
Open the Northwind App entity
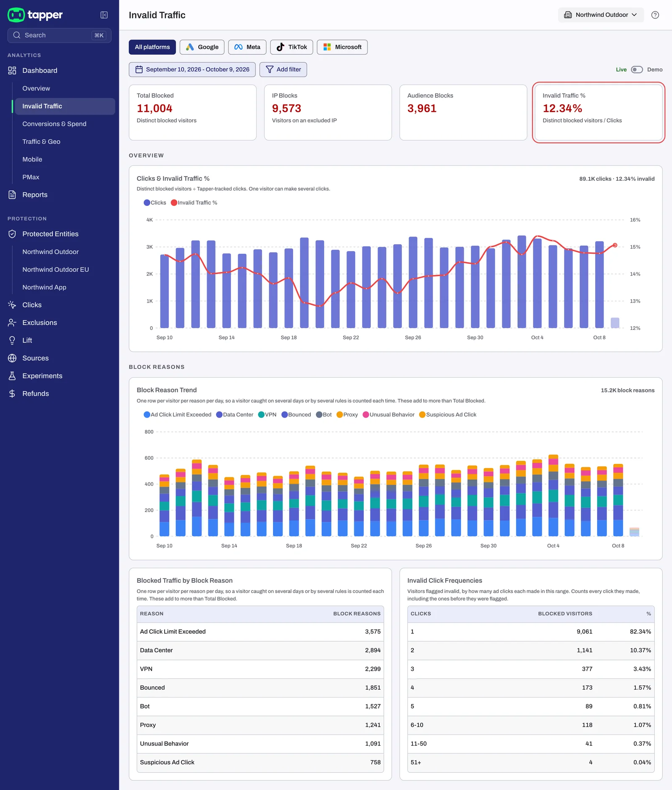pyautogui.click(x=44, y=287)
